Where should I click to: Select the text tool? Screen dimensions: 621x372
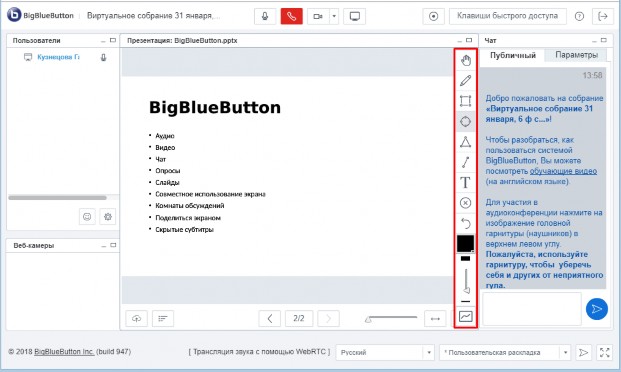[466, 183]
